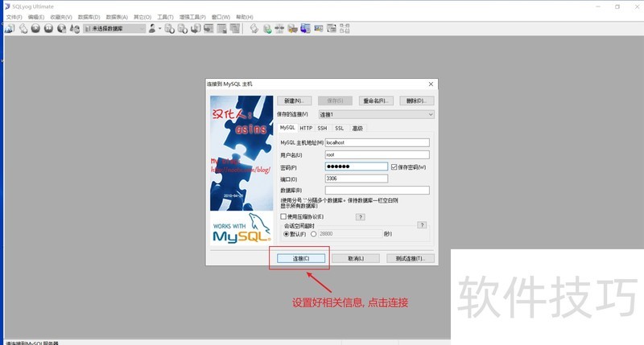644x345 pixels.
Task: Open the 编辑(E) menu
Action: (36, 17)
